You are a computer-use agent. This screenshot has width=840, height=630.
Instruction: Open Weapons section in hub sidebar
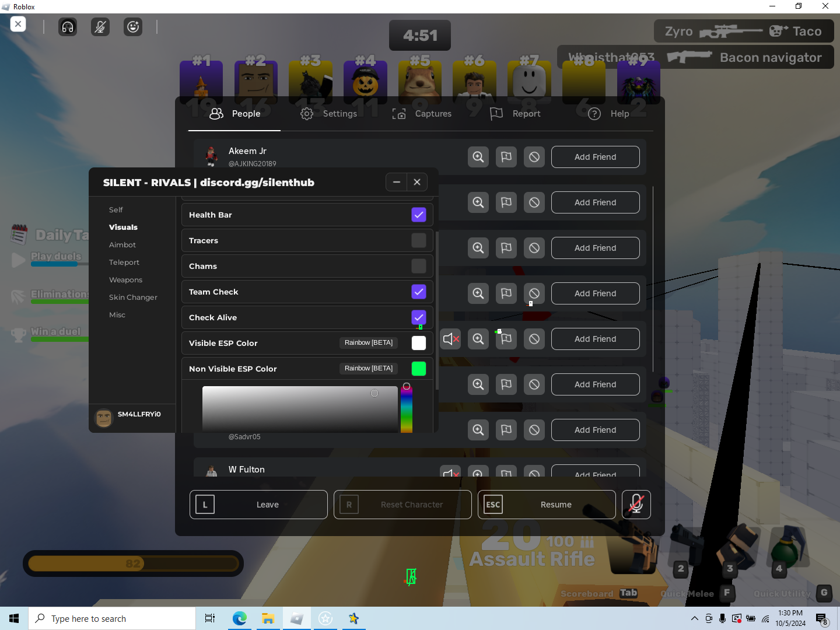tap(125, 280)
